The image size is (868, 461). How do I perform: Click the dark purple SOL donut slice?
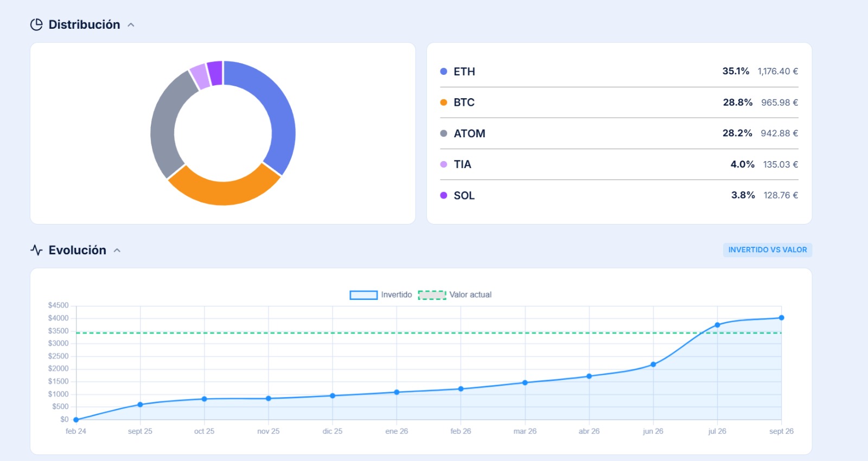coord(215,73)
